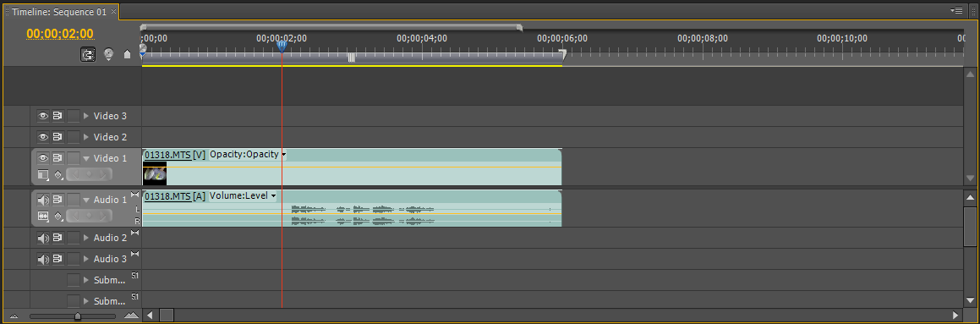The height and width of the screenshot is (324, 980).
Task: Close the Sequence 01 timeline tab
Action: [114, 12]
